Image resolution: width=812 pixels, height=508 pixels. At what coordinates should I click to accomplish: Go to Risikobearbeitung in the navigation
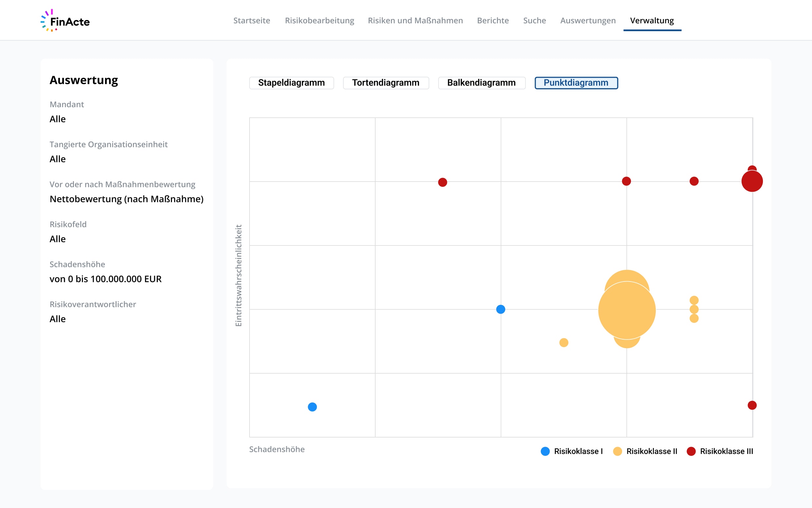[320, 21]
